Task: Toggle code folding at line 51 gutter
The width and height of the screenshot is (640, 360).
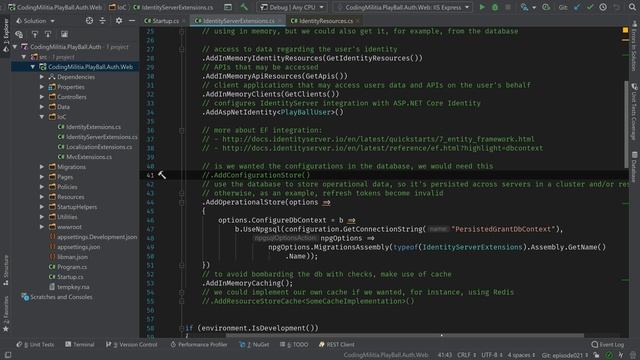Action: pyautogui.click(x=182, y=265)
